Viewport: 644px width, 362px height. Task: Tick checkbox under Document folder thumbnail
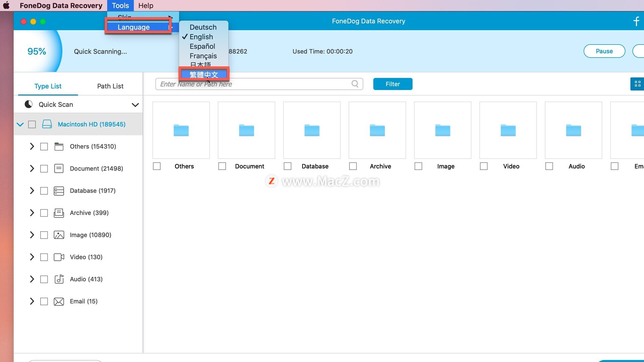tap(222, 166)
